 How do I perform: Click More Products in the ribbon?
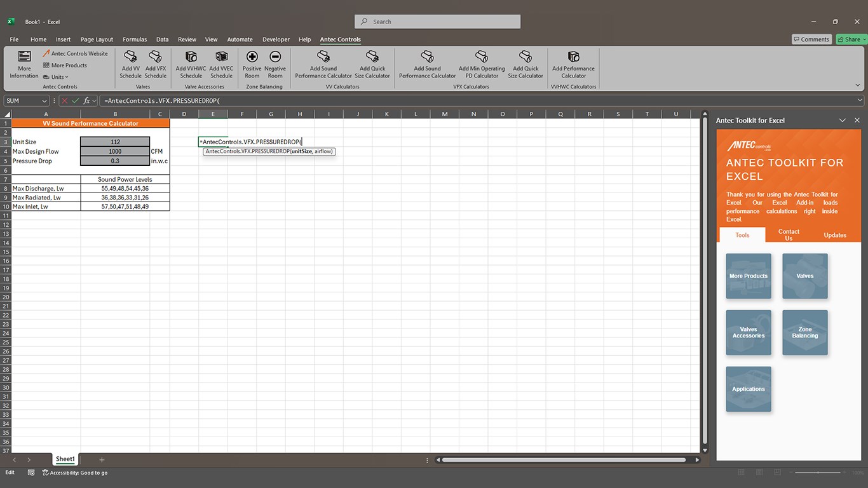point(65,65)
